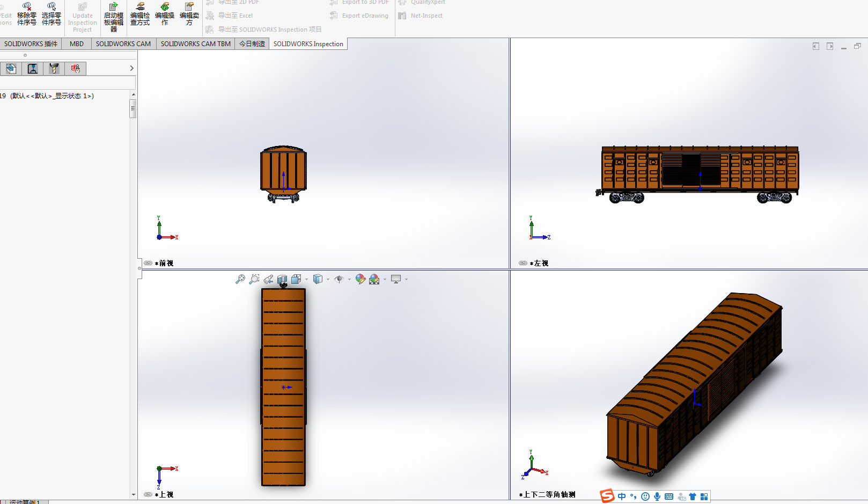Open Display Style dropdown arrow
The height and width of the screenshot is (504, 868).
[x=328, y=279]
